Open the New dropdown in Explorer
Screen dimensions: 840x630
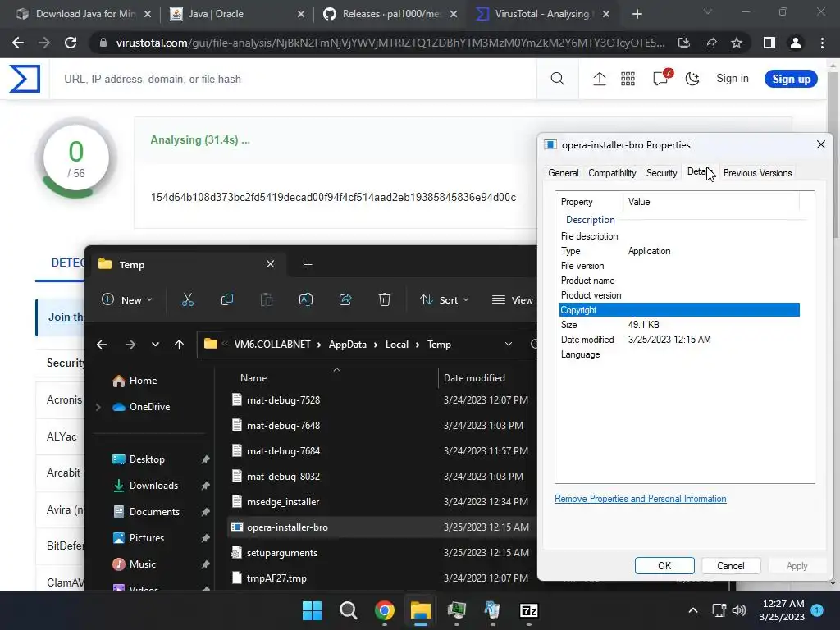click(x=127, y=300)
